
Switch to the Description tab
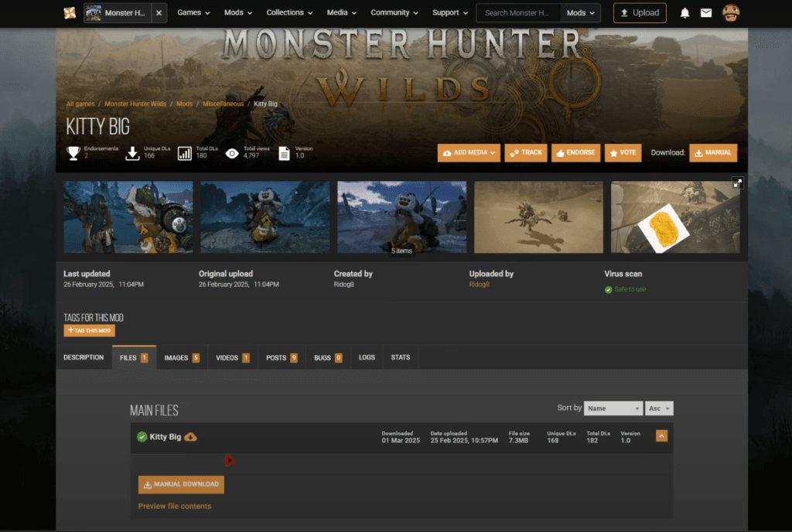point(84,357)
